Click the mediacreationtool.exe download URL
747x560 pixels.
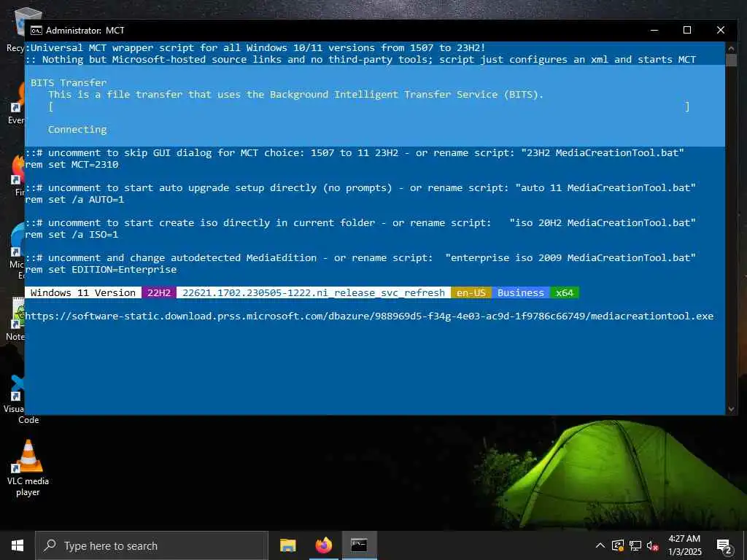[369, 316]
